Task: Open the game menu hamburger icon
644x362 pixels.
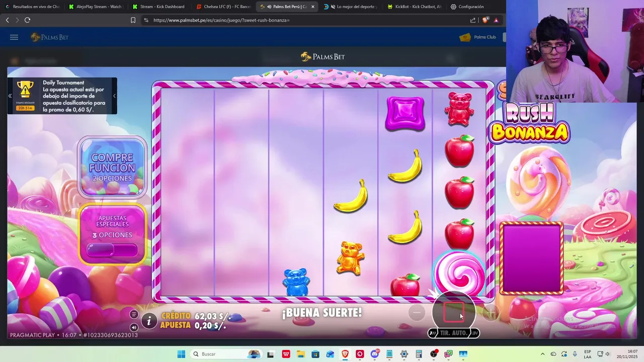Action: [133, 314]
